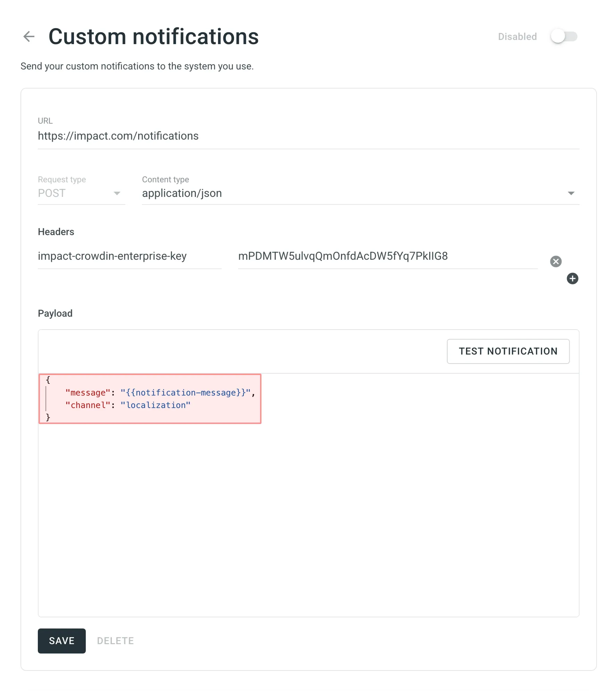Toggle the Disabled notifications switch
The width and height of the screenshot is (616, 691).
[564, 36]
